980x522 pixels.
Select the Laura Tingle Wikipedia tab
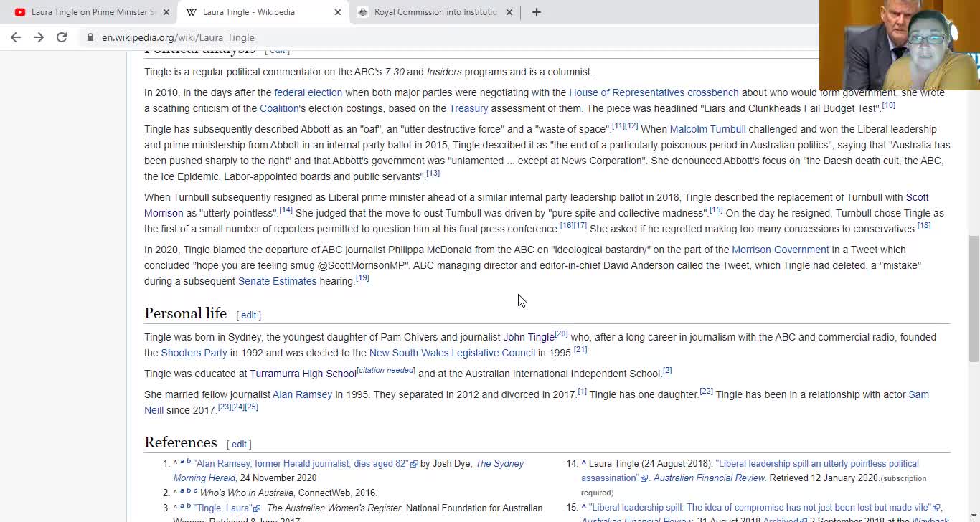(263, 12)
